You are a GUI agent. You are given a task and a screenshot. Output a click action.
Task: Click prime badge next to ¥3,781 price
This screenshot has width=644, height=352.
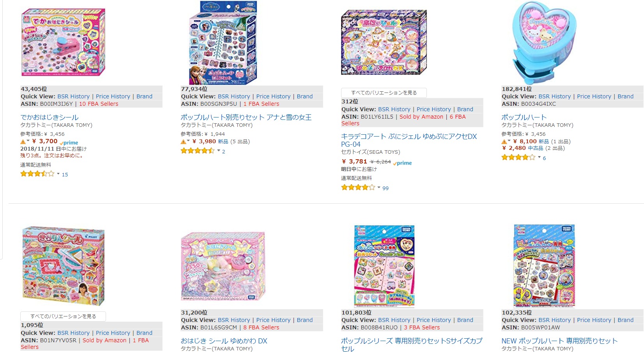[x=402, y=163]
